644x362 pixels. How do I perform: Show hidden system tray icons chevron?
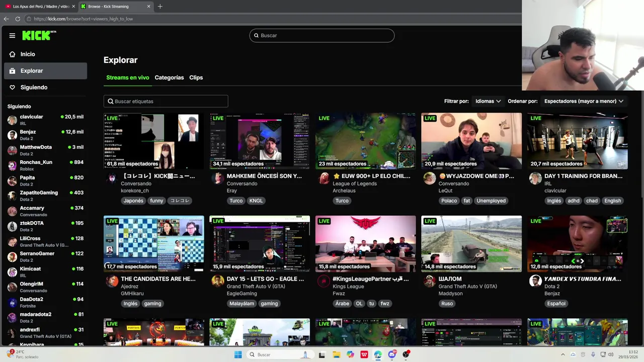coord(563,354)
